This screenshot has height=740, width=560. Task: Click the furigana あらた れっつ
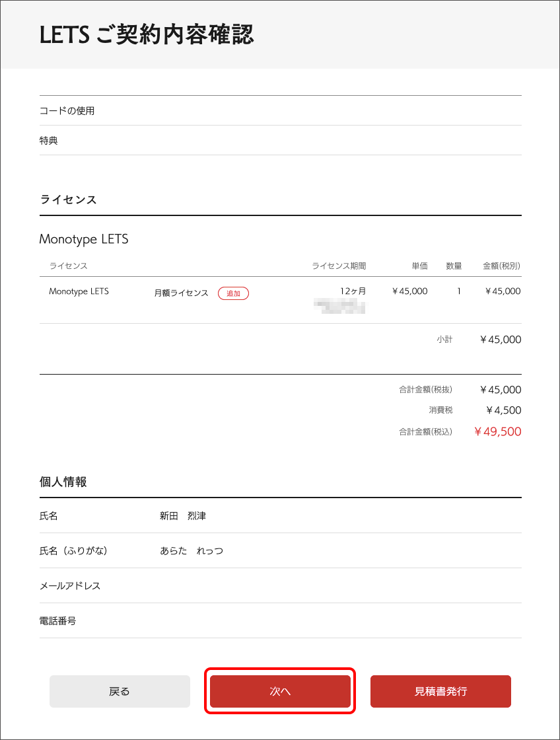point(192,550)
